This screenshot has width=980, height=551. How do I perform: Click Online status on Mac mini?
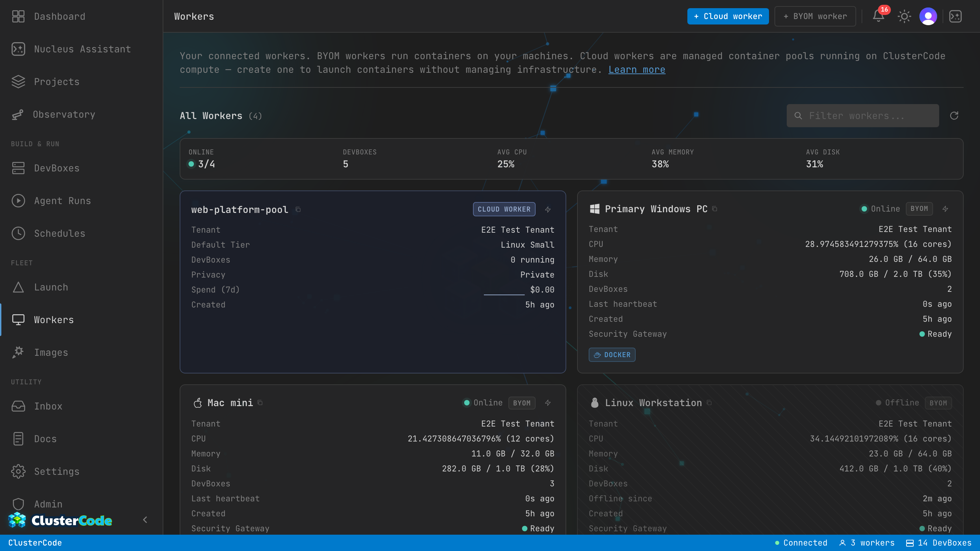click(483, 403)
